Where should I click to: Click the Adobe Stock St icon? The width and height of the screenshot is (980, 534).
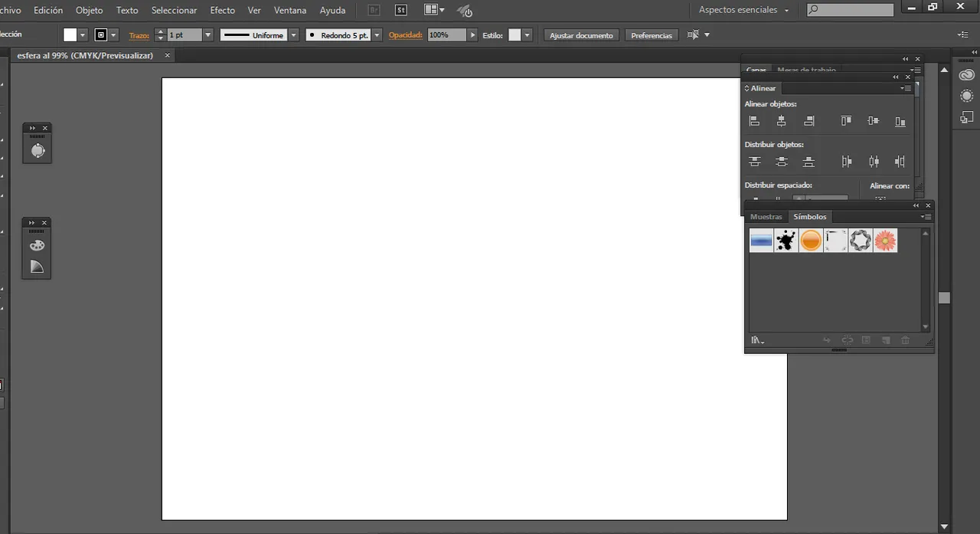pyautogui.click(x=400, y=11)
